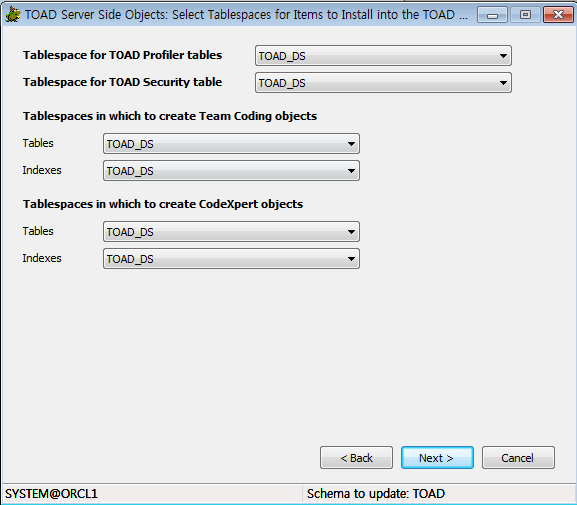
Task: Minimize the TOAD Server Side Objects window
Action: click(492, 15)
